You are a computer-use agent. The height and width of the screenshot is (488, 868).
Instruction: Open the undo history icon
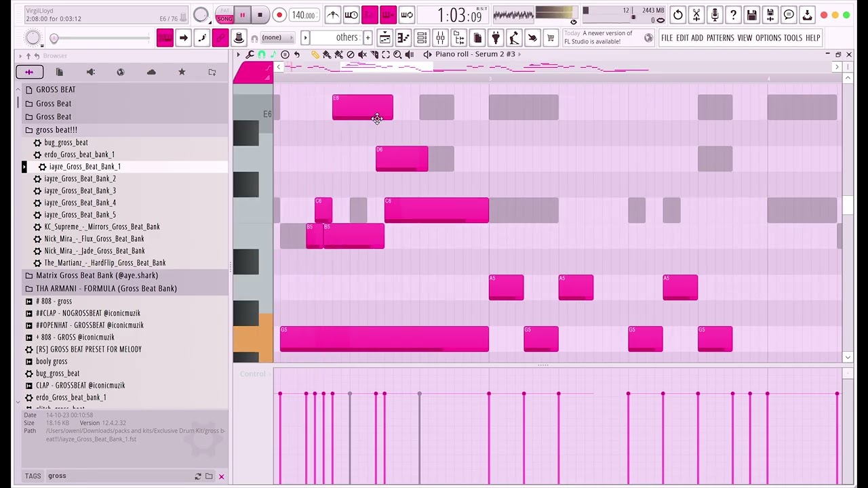pos(678,15)
